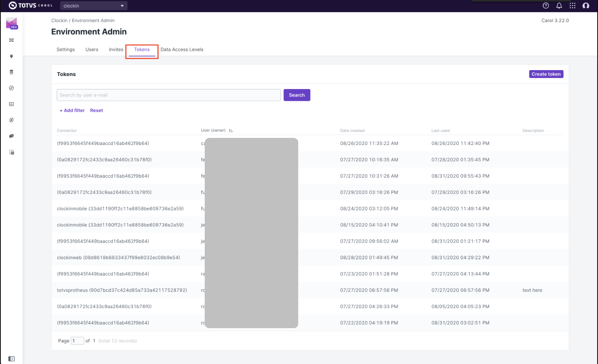Open the chart dashboard icon in sidebar
This screenshot has height=364, width=598.
click(11, 104)
